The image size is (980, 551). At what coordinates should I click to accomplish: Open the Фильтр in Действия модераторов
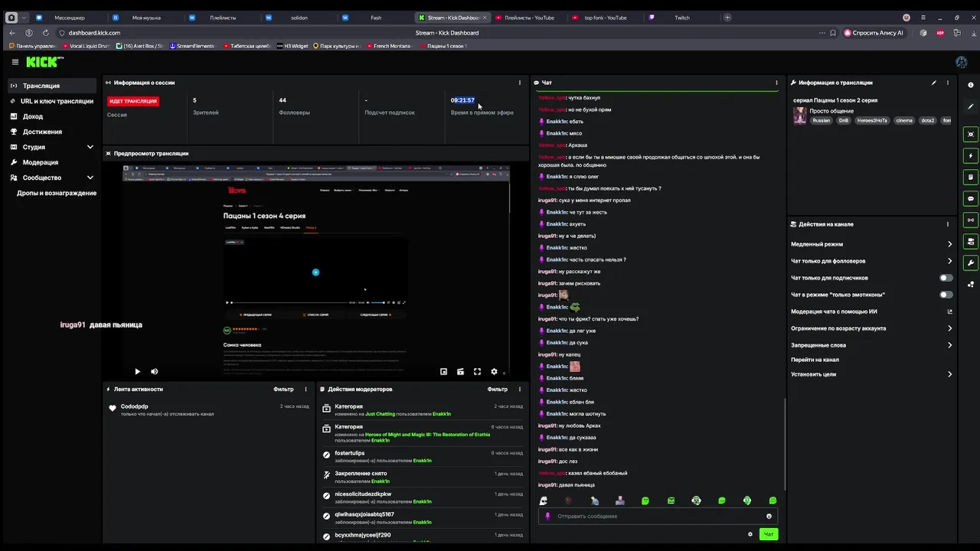(x=498, y=389)
